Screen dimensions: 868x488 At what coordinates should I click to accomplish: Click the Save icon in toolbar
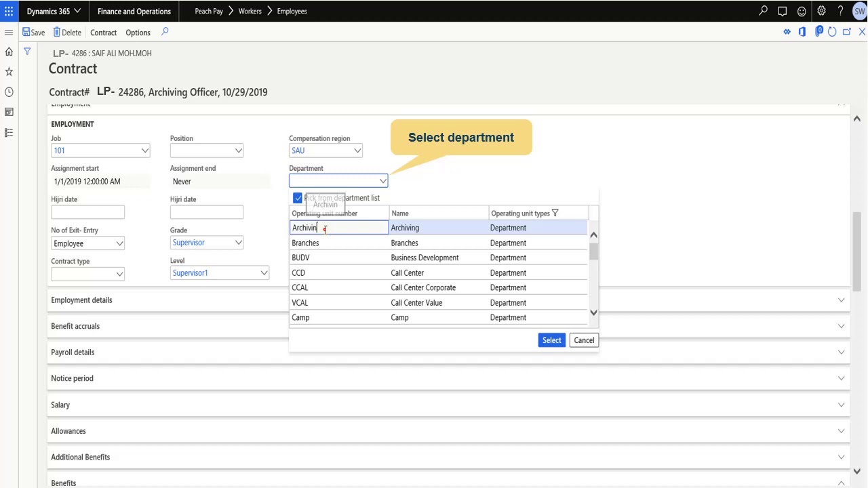(26, 32)
